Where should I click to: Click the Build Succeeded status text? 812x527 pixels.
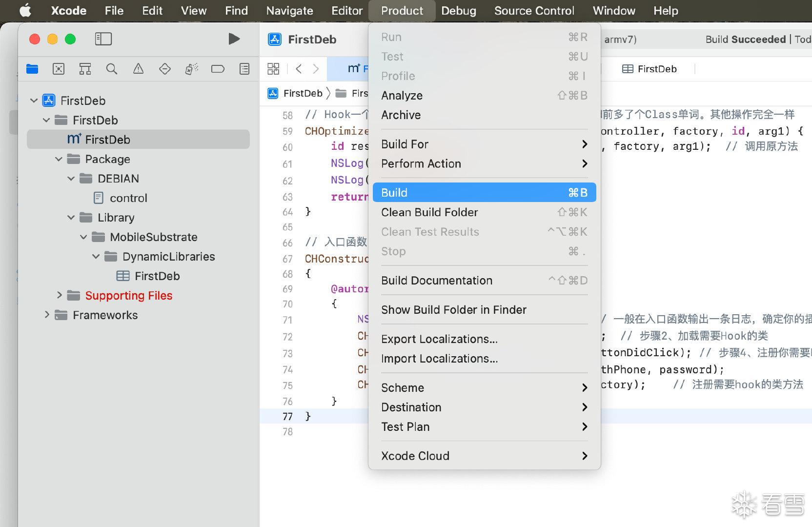(745, 40)
